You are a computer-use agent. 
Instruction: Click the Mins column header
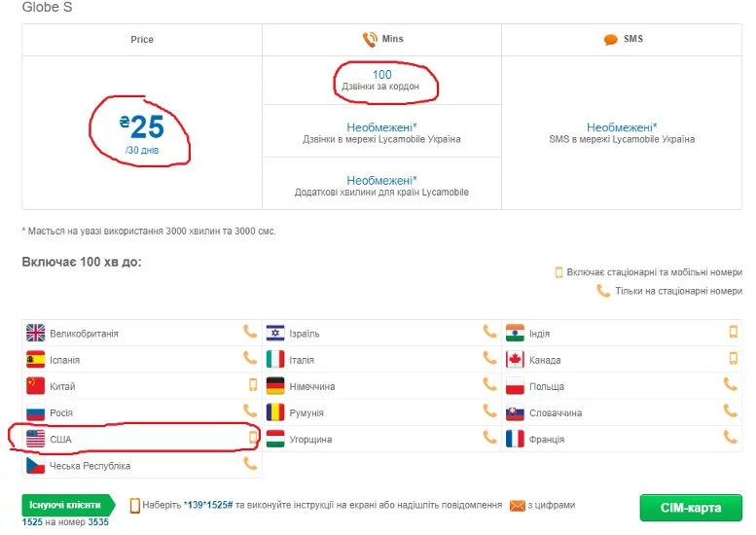392,40
